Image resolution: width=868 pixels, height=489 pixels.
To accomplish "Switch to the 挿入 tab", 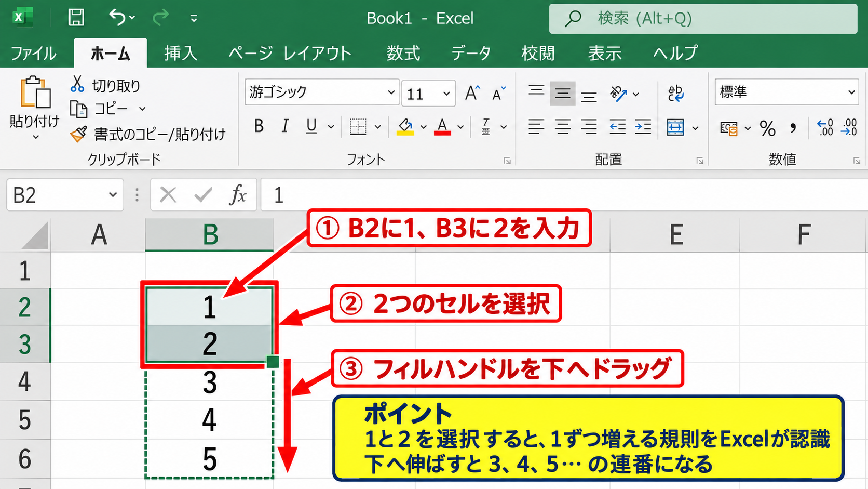I will click(181, 53).
